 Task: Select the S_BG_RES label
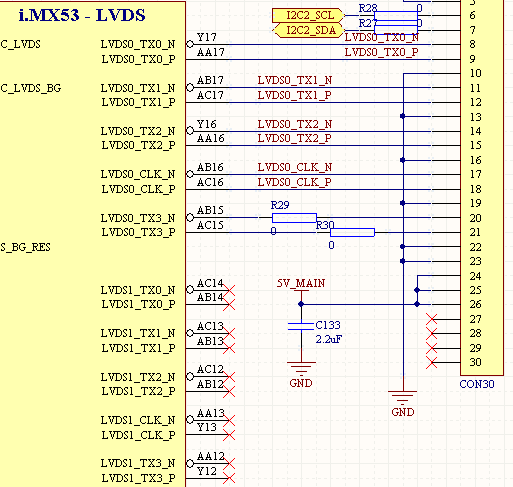[25, 247]
